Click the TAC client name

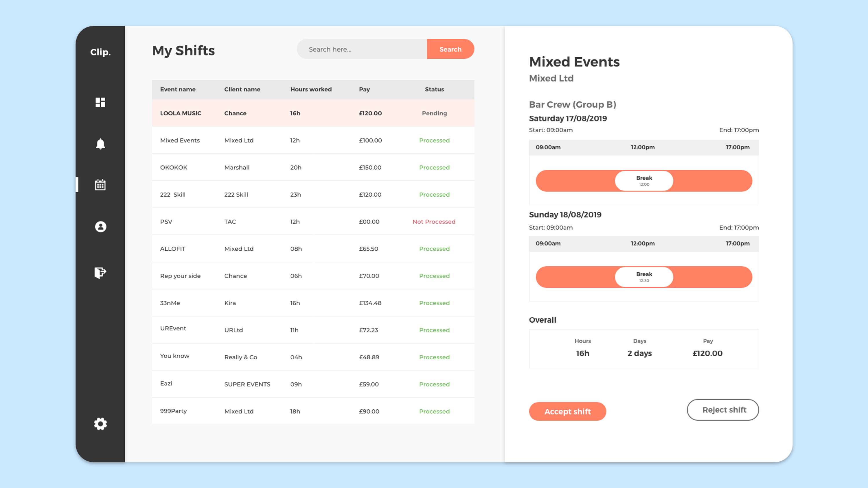(230, 222)
